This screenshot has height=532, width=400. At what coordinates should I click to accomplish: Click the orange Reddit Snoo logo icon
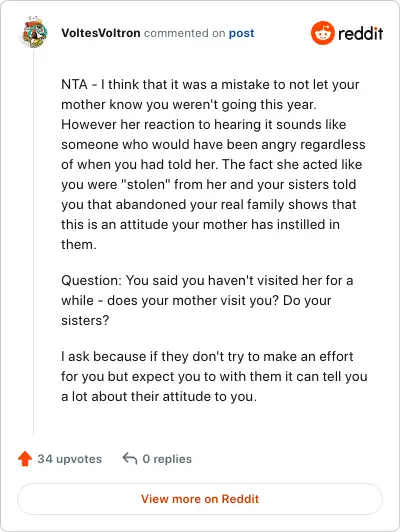(x=323, y=33)
